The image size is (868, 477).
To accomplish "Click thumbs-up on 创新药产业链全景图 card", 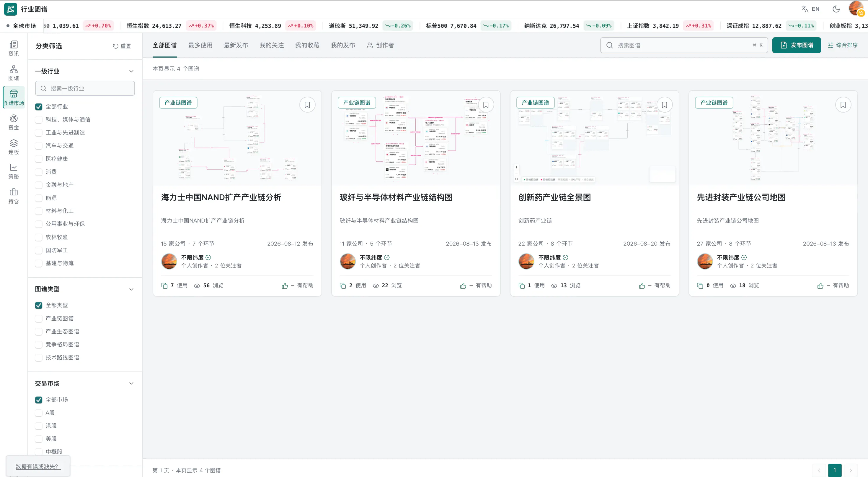I will click(x=642, y=286).
